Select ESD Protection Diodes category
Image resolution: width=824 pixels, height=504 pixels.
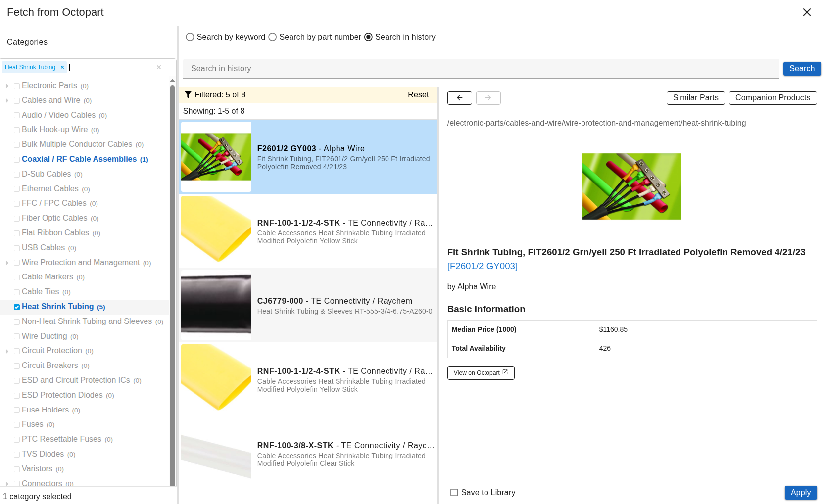coord(62,395)
